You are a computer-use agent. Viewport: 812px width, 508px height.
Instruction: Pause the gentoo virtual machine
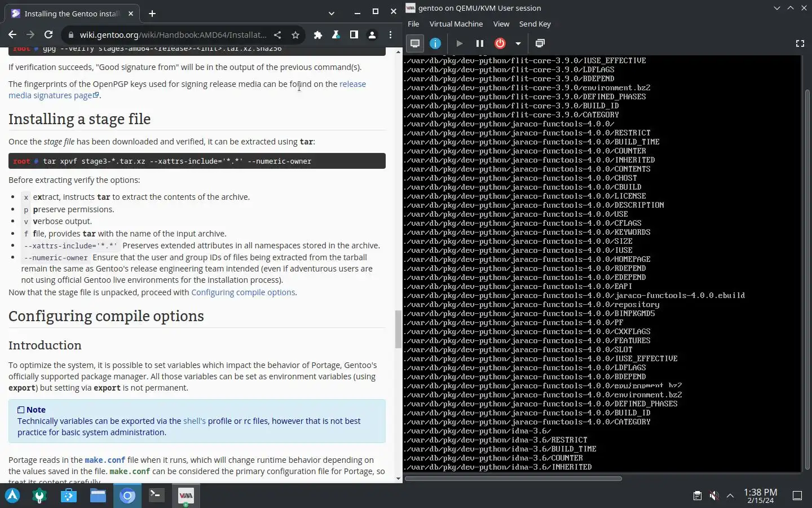[480, 43]
